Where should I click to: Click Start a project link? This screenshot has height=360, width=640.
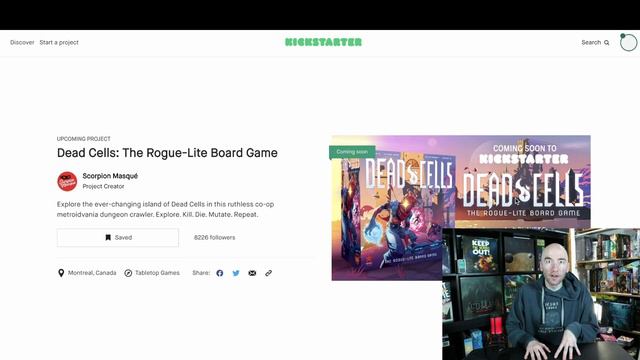(59, 42)
